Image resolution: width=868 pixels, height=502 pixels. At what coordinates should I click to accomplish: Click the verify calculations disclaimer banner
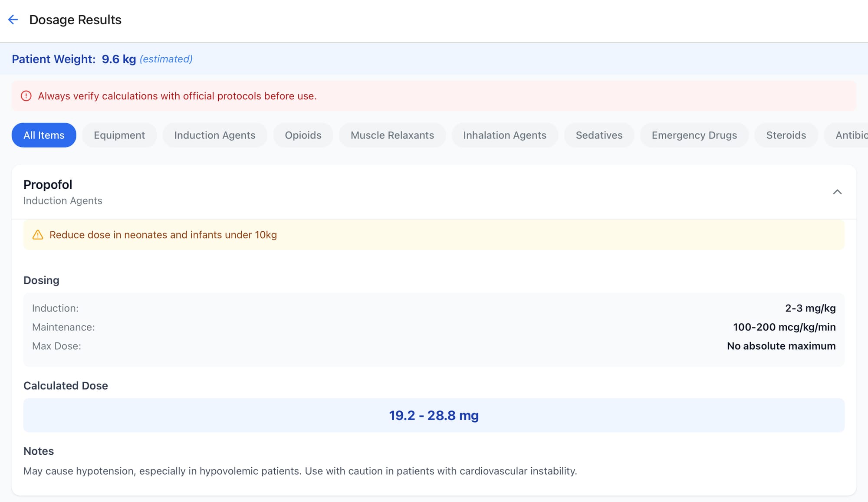[x=434, y=96]
